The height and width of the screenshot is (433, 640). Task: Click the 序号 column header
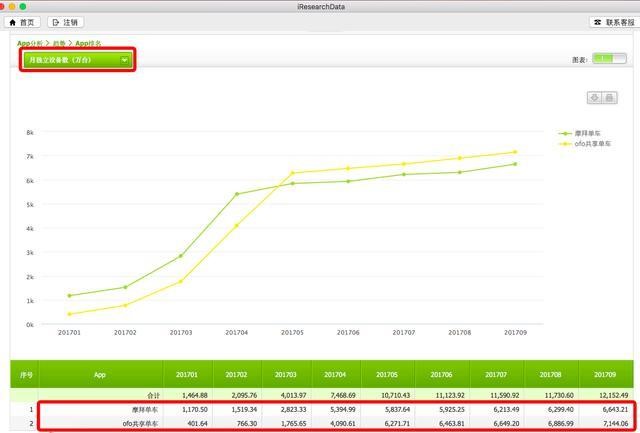27,375
